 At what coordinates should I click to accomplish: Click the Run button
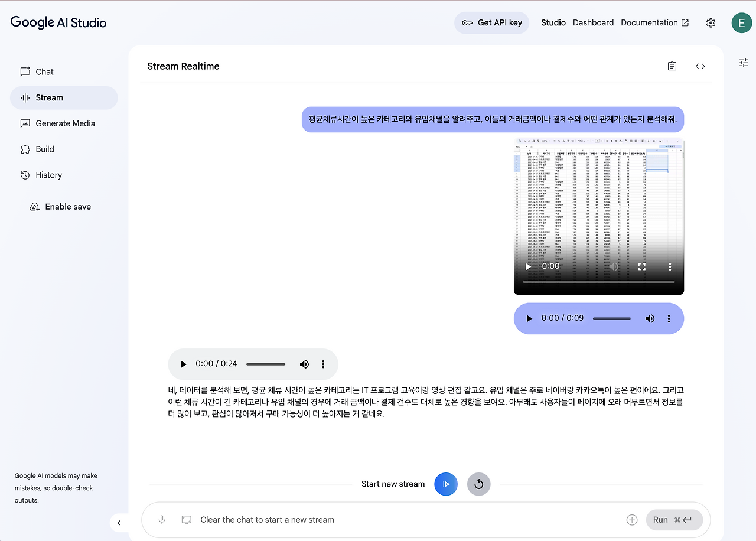[x=674, y=520]
